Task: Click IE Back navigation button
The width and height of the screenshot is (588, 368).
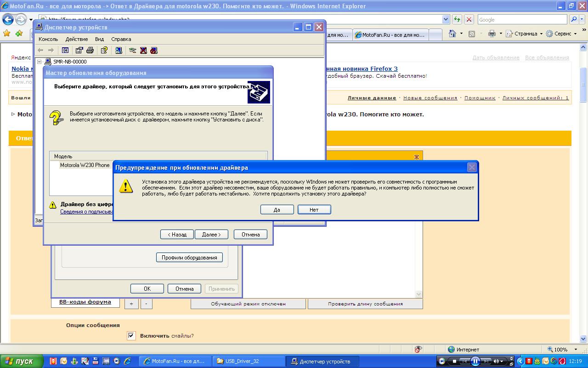Action: pos(8,20)
